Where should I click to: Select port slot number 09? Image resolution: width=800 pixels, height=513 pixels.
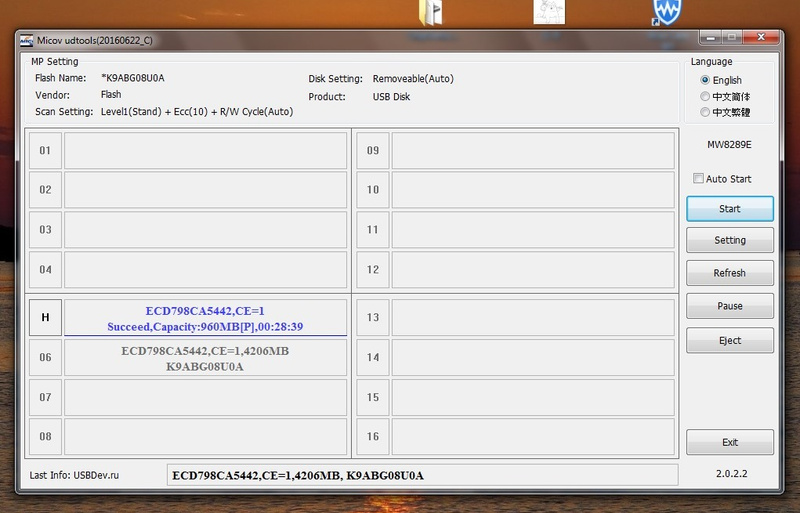tap(373, 151)
